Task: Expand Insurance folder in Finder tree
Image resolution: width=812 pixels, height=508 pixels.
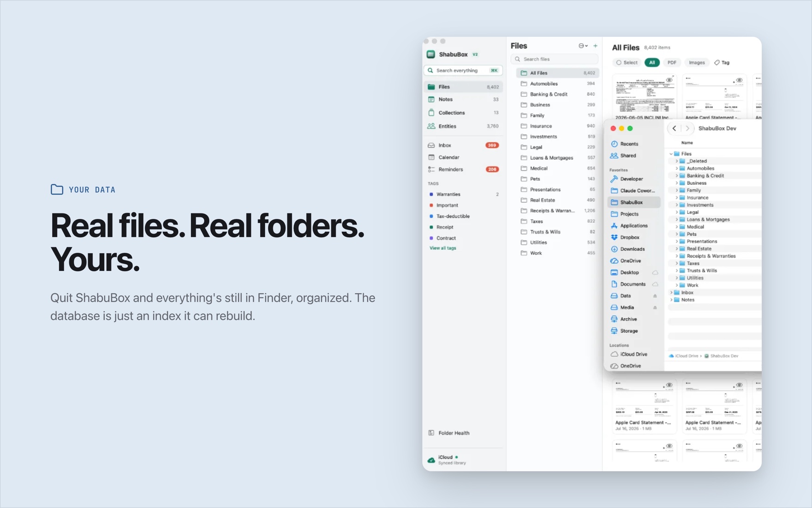Action: click(676, 198)
